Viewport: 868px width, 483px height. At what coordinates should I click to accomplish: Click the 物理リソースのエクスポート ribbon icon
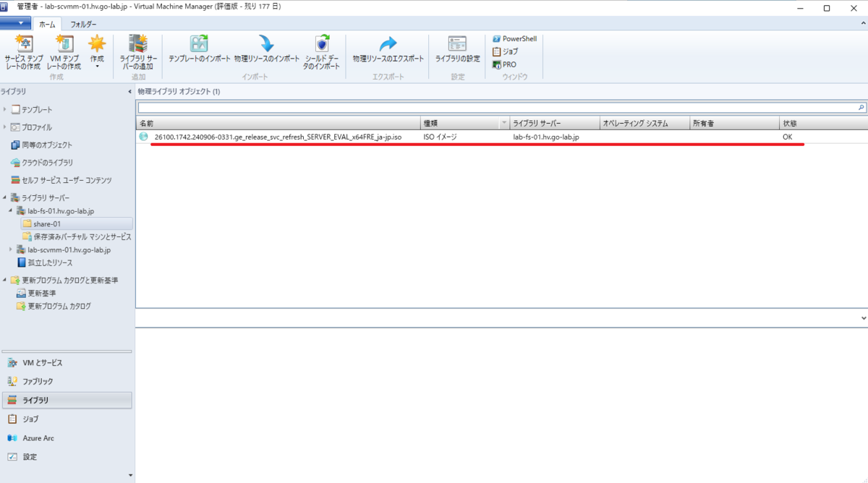pos(388,49)
